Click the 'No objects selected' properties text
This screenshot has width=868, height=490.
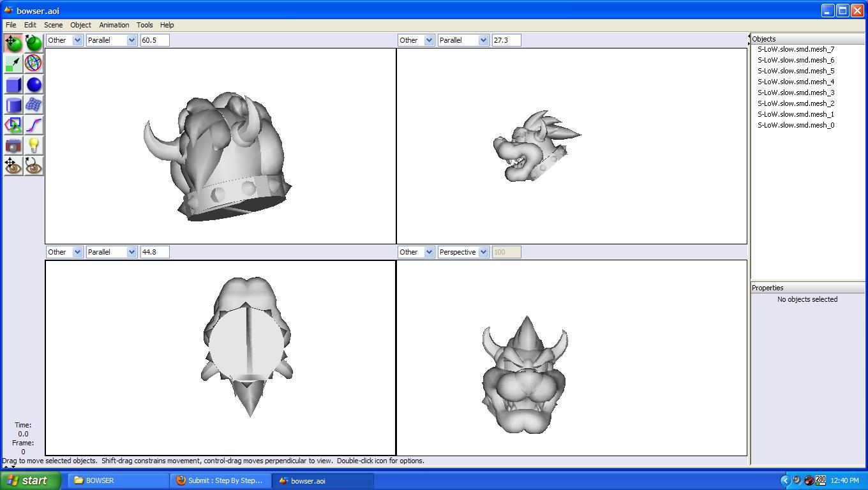[807, 299]
